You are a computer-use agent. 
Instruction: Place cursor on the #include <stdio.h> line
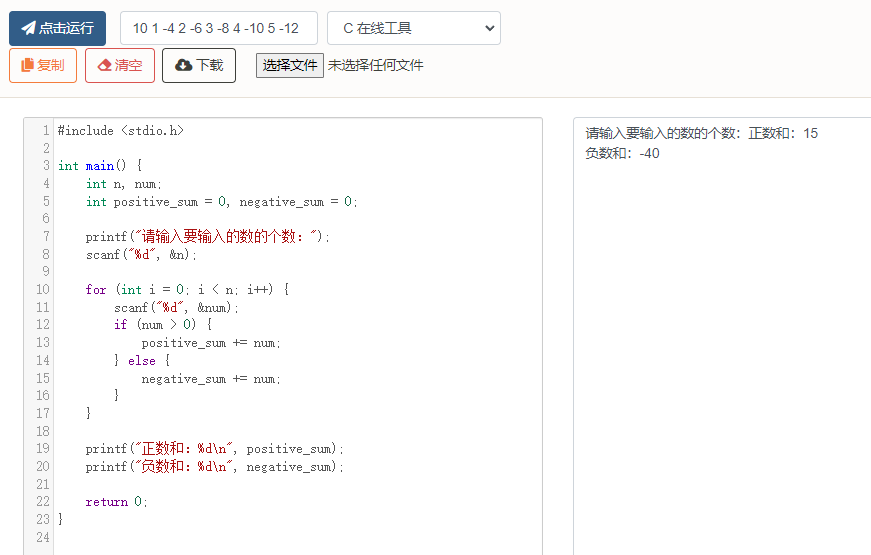click(x=120, y=131)
